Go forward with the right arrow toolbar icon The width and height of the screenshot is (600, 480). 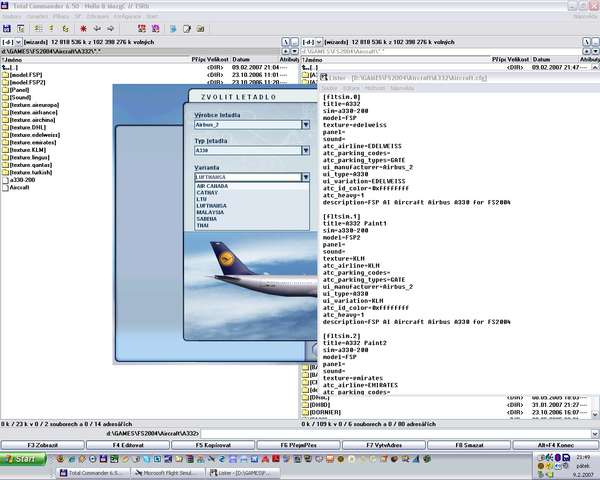click(110, 29)
